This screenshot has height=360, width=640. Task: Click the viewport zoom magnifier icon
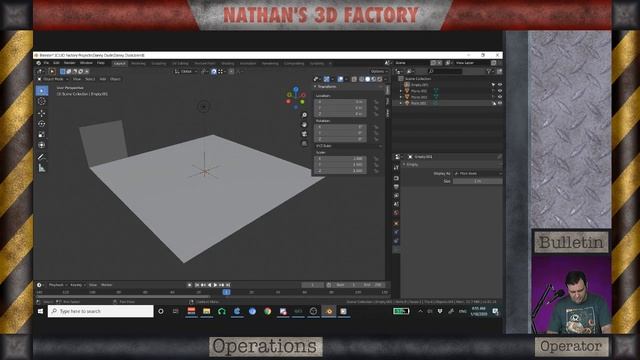pos(304,115)
